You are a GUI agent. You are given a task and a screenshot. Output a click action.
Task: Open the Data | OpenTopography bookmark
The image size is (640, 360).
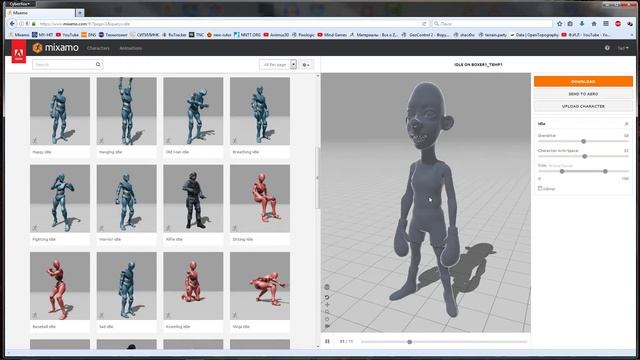point(534,35)
